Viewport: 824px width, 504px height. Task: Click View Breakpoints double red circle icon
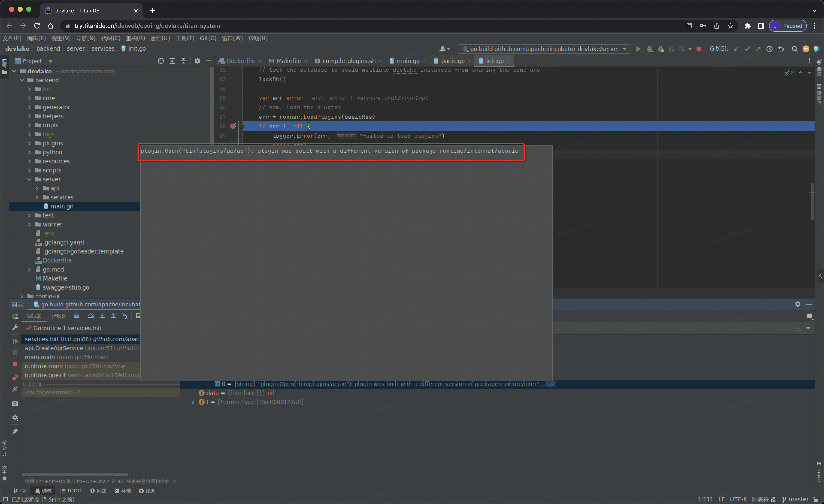15,378
